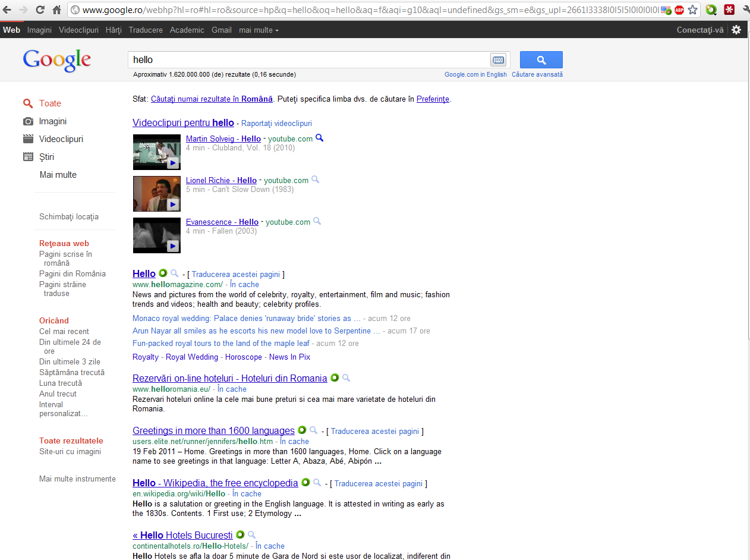Select 'Site-uri cu imagini' filter
Image resolution: width=750 pixels, height=560 pixels.
coord(70,451)
